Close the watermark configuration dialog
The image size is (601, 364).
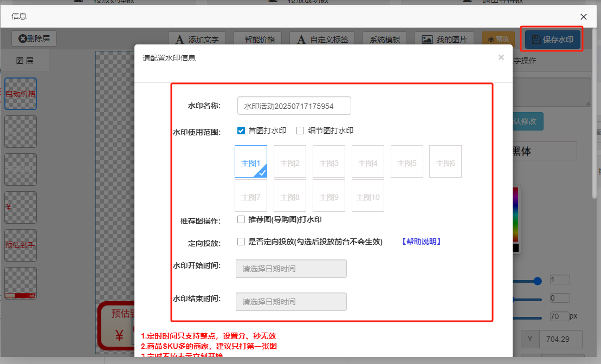pyautogui.click(x=501, y=57)
